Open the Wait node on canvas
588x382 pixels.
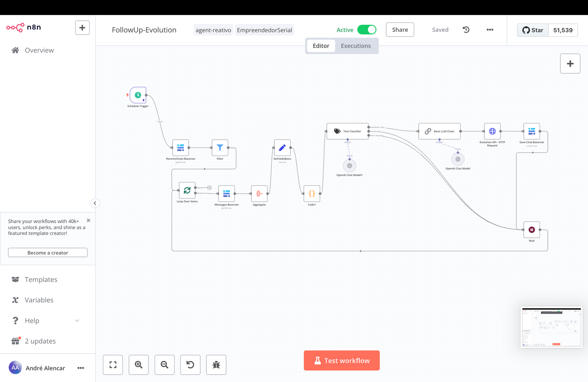531,229
